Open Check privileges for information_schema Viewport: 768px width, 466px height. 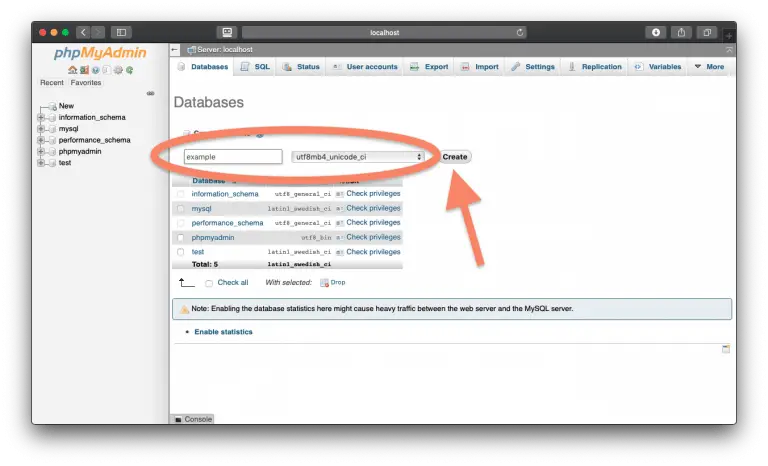pos(373,194)
